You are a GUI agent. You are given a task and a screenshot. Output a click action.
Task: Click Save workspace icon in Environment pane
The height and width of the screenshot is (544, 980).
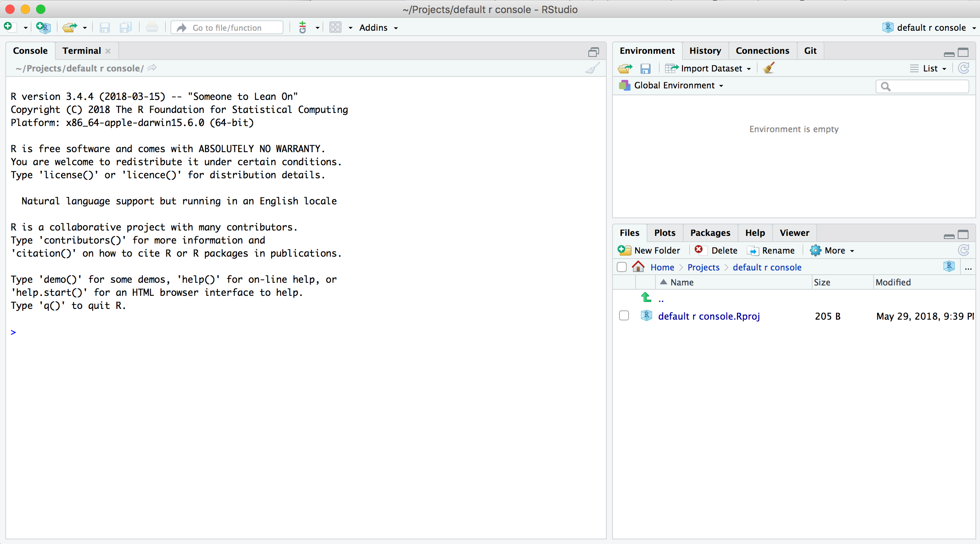point(646,68)
